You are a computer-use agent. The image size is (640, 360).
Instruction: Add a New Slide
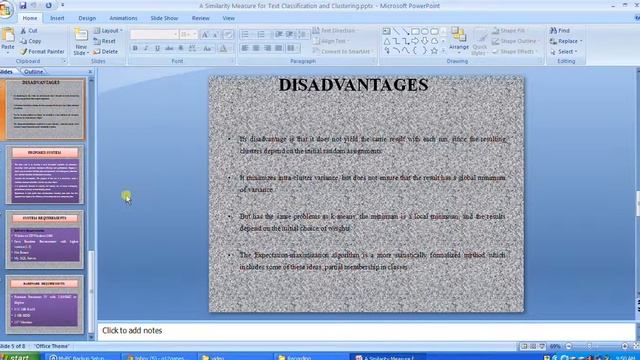coord(81,41)
